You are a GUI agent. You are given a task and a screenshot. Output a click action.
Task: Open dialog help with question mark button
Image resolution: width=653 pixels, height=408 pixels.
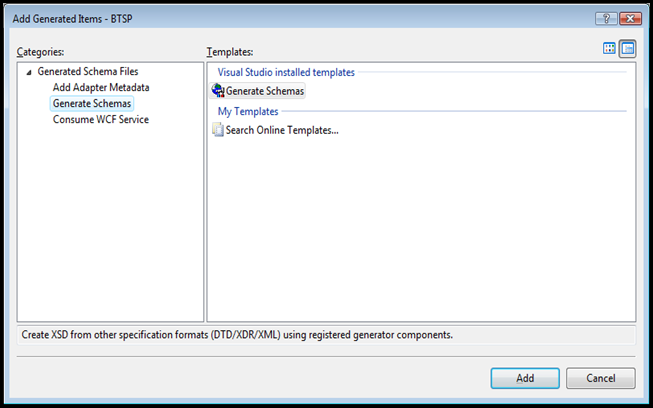coord(605,19)
